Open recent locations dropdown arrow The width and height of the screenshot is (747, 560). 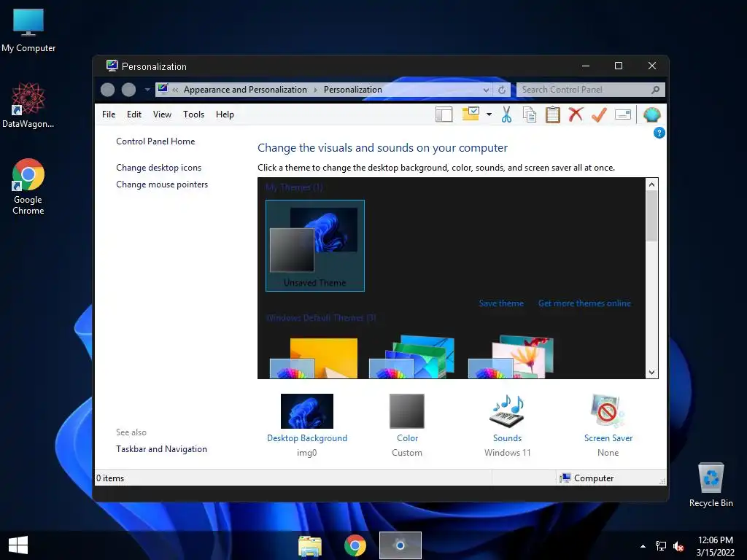[x=147, y=90]
